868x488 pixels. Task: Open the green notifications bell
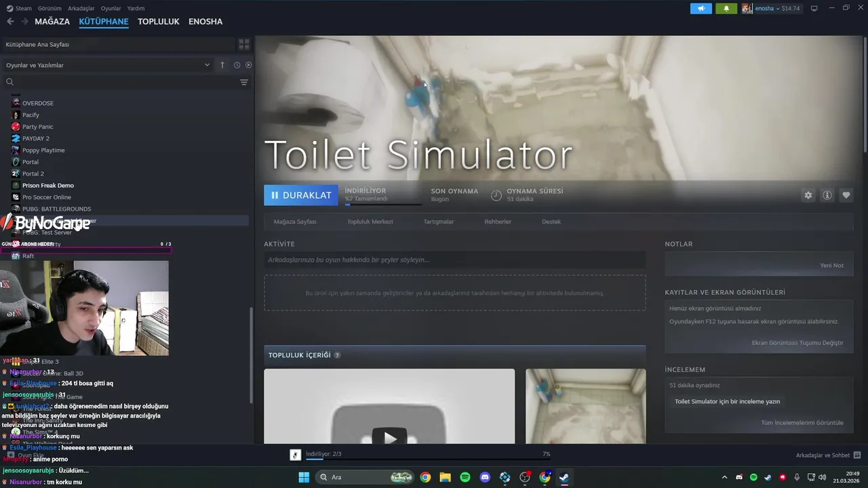pos(726,8)
